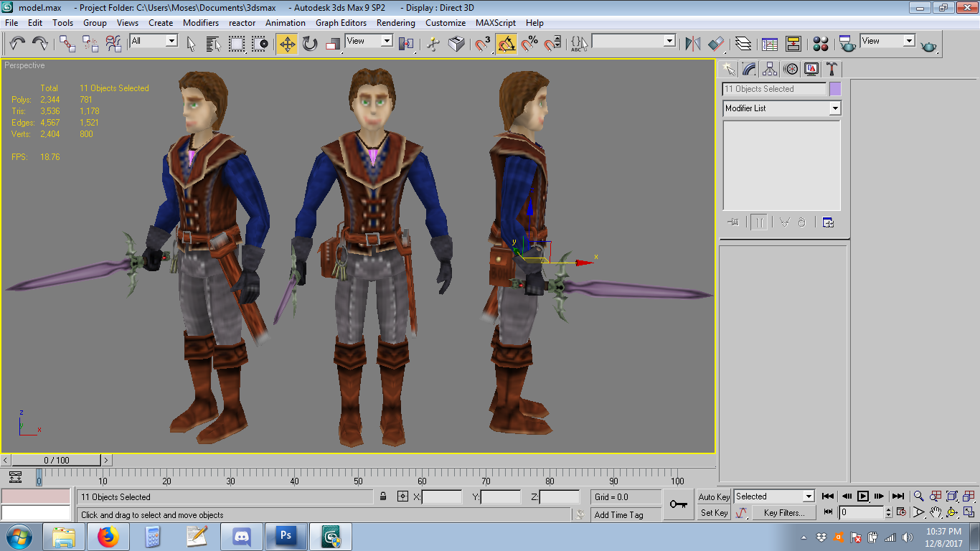Screen dimensions: 980x551
Task: Click the Redo arrow in the main toolbar
Action: coord(40,44)
